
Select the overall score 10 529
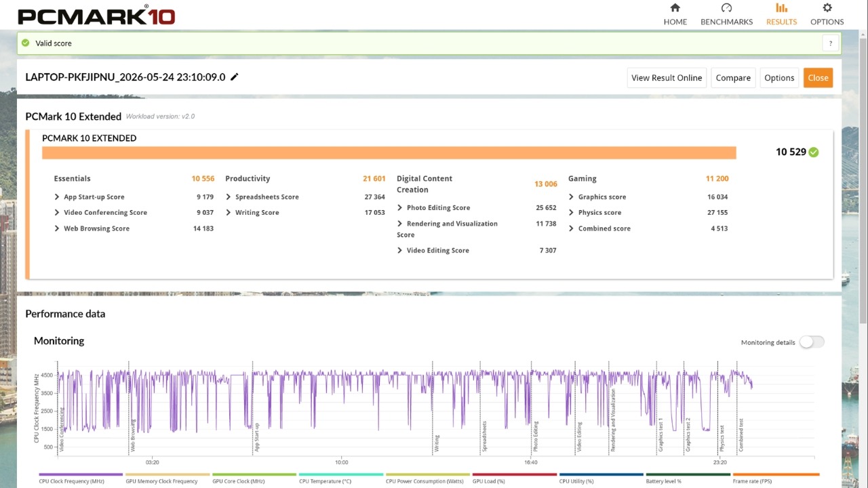click(x=791, y=152)
